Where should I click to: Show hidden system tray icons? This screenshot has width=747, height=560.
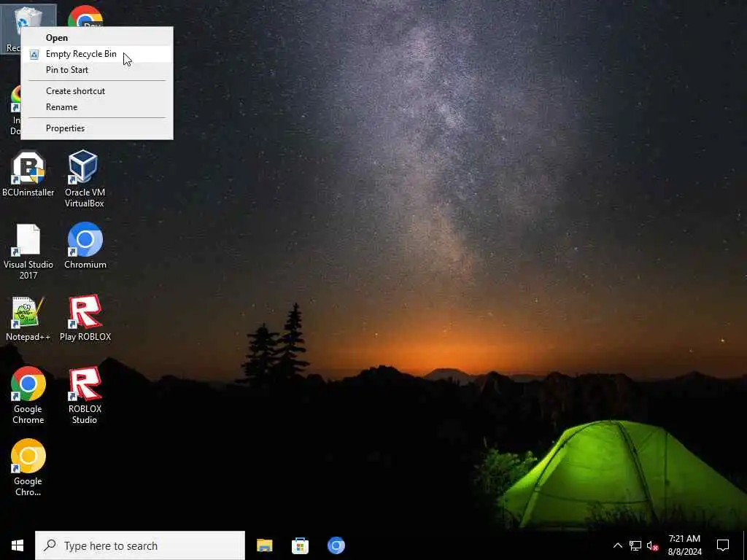[617, 545]
